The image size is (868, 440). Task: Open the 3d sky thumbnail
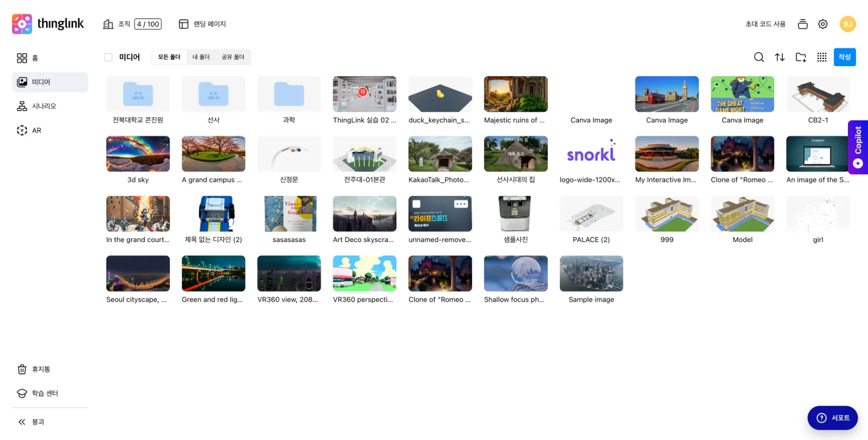click(x=138, y=154)
